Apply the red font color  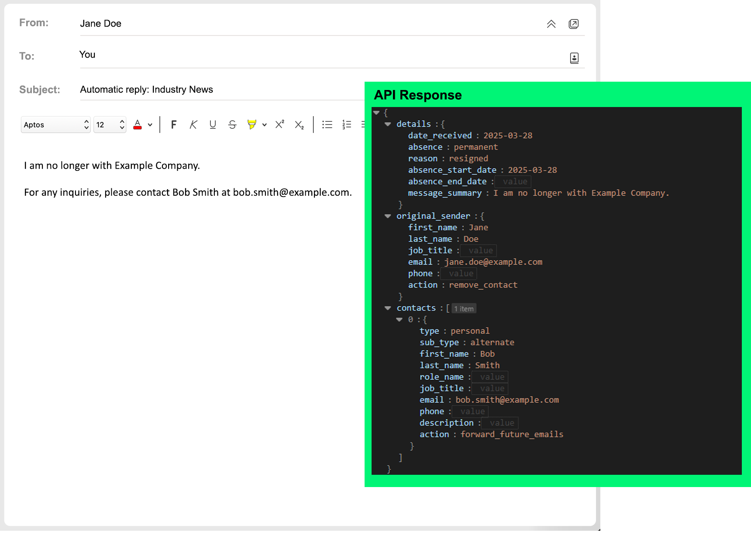[138, 125]
